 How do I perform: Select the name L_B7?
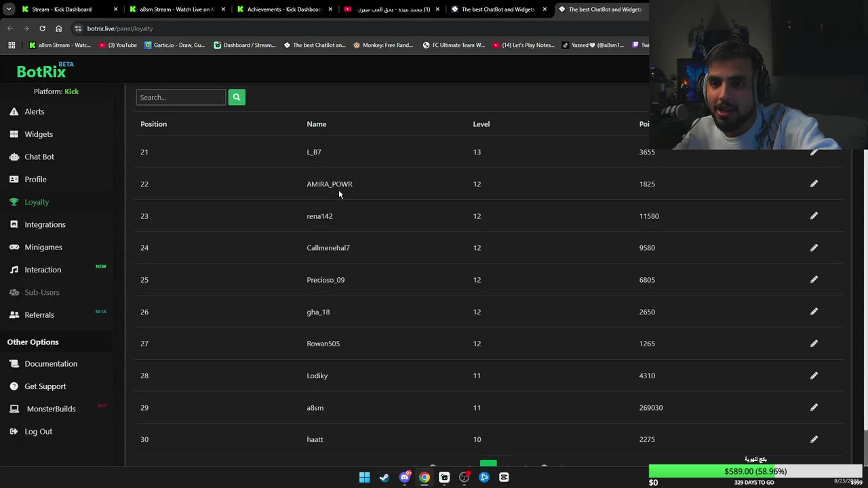coord(313,152)
